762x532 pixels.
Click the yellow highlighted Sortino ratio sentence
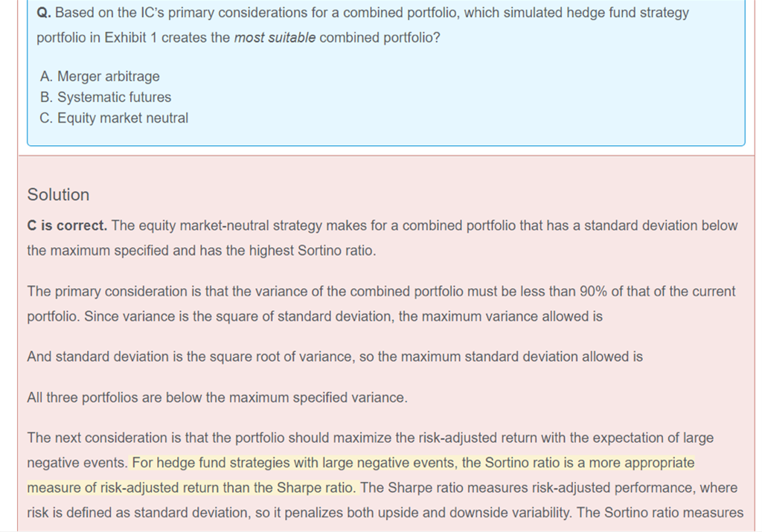[x=412, y=464]
